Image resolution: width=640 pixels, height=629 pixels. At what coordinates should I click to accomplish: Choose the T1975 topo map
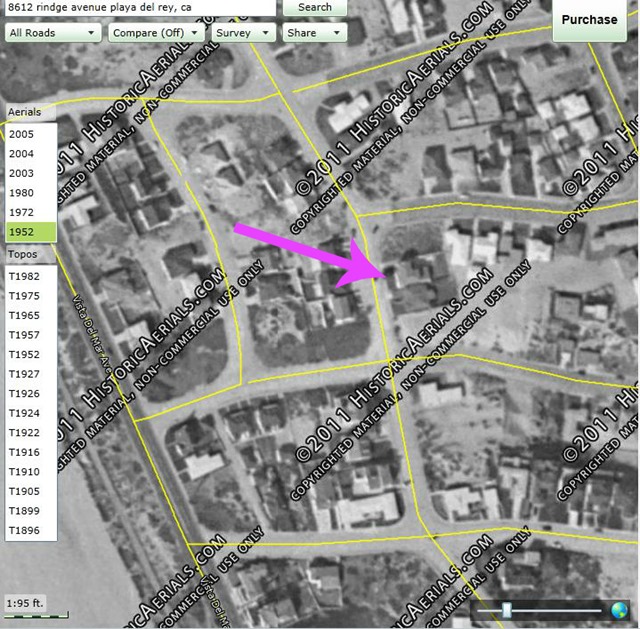click(31, 296)
